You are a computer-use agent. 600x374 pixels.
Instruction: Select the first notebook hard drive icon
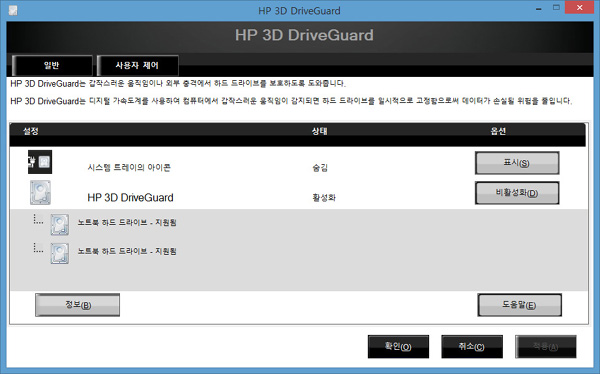pyautogui.click(x=60, y=224)
